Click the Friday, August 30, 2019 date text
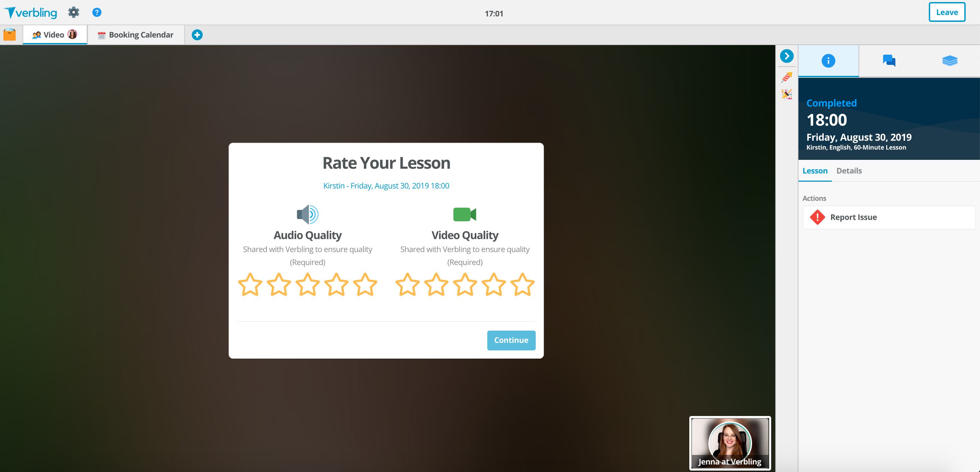Image resolution: width=980 pixels, height=472 pixels. click(859, 137)
